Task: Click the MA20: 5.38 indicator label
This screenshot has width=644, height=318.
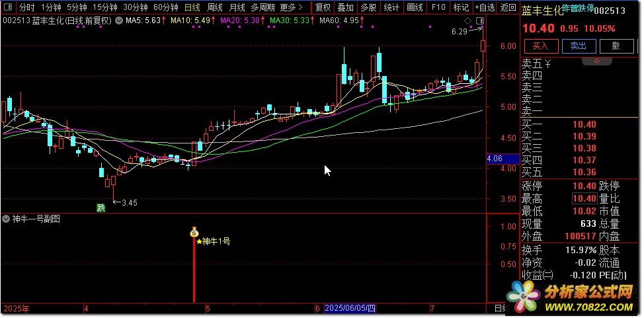Action: [243, 20]
